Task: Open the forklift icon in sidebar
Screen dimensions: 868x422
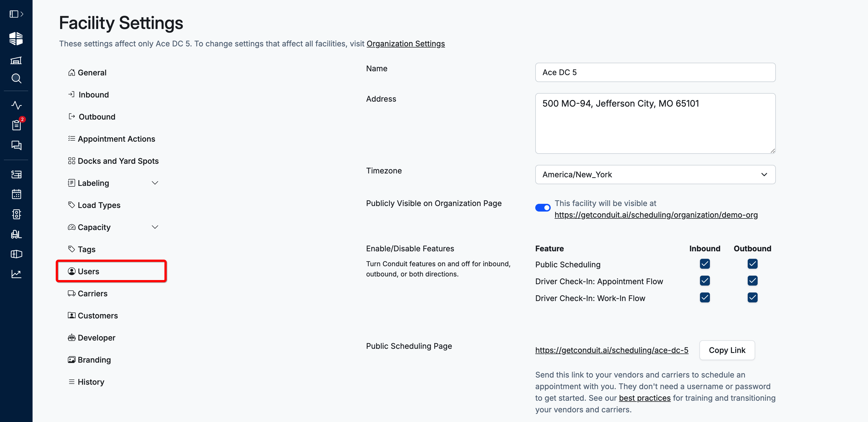Action: click(x=16, y=234)
